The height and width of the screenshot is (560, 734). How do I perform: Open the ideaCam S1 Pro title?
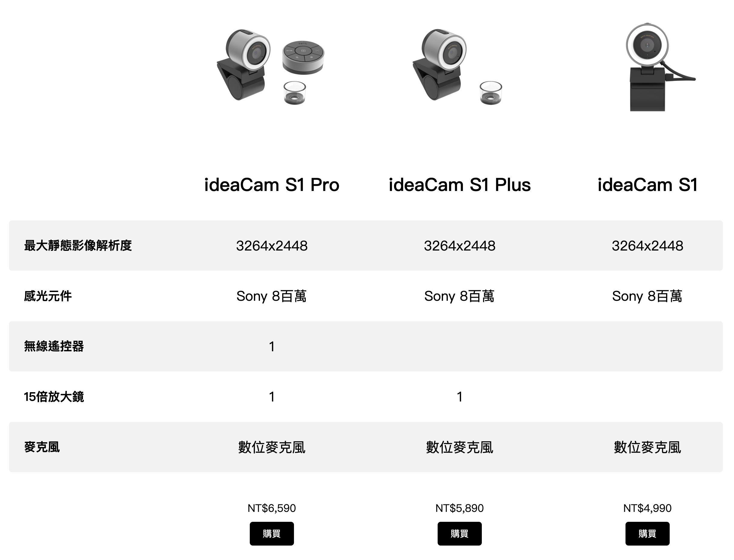pos(271,185)
